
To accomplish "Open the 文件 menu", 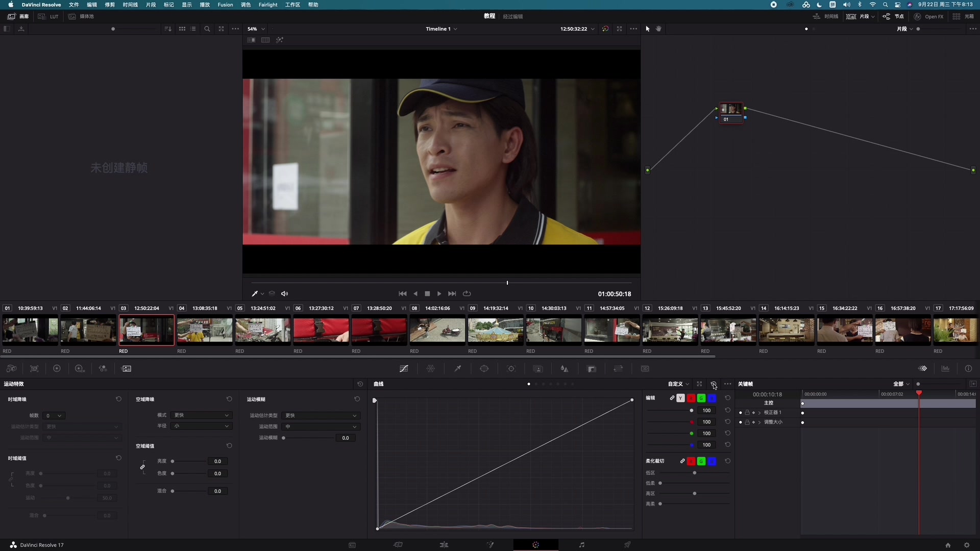I will [x=74, y=5].
